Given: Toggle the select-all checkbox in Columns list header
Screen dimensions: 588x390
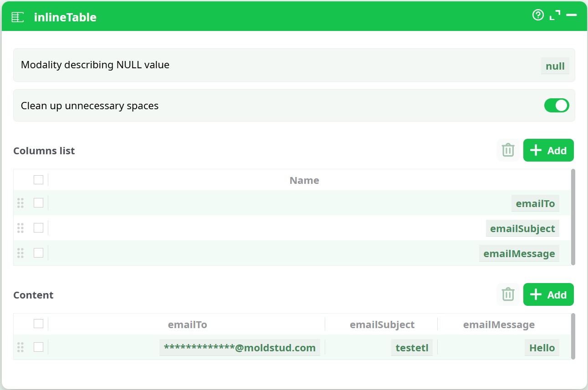Looking at the screenshot, I should [38, 180].
